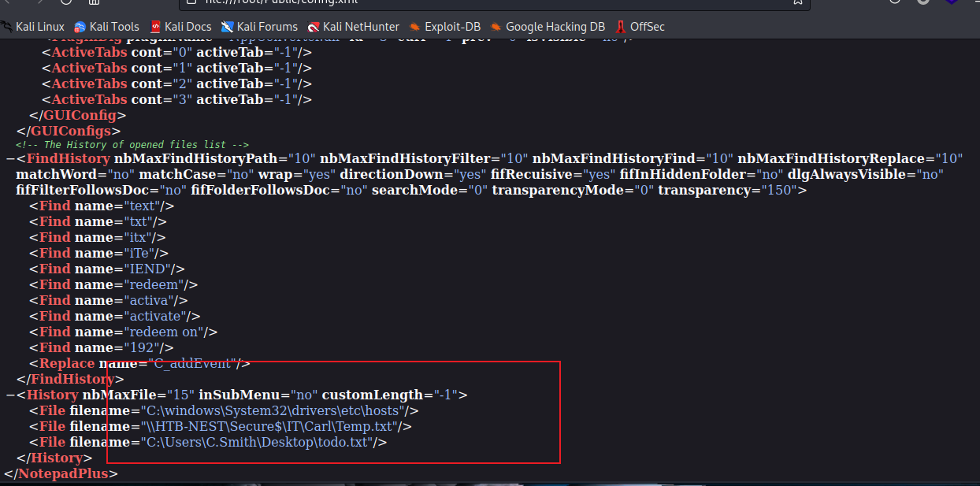Image resolution: width=980 pixels, height=486 pixels.
Task: Open the Kali Tools bookmark
Action: point(106,27)
